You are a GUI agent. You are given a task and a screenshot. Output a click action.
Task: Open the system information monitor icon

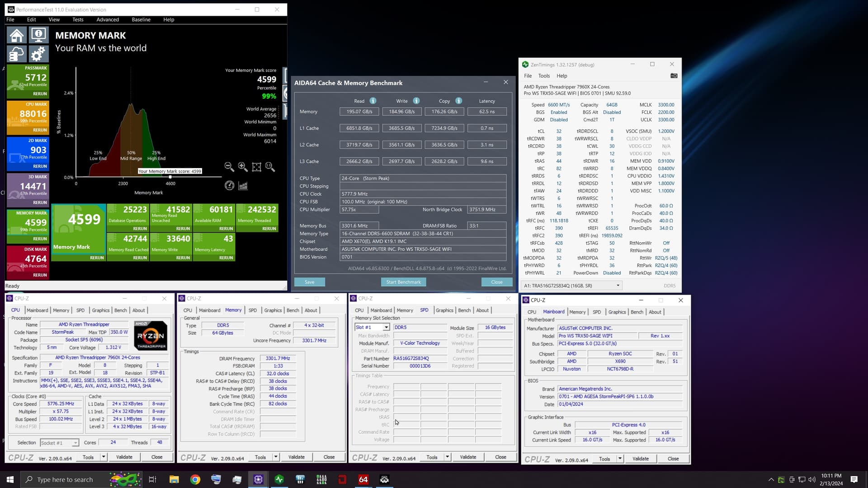39,35
